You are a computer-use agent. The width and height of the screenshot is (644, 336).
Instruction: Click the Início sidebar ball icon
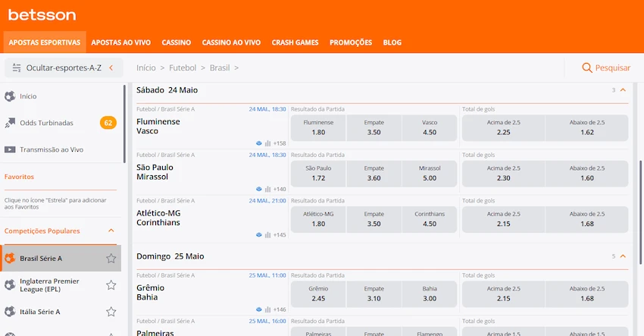pyautogui.click(x=10, y=96)
